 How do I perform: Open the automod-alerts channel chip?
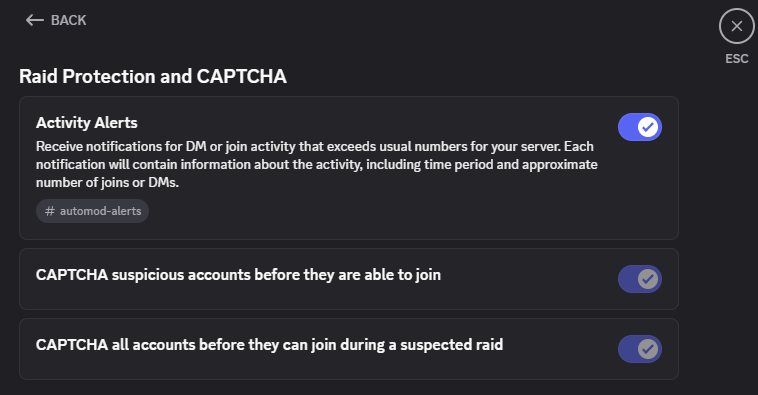(x=92, y=211)
